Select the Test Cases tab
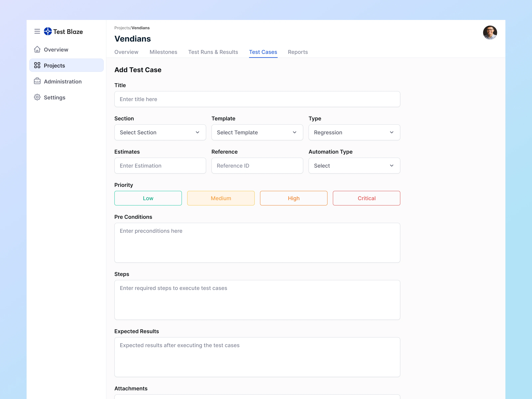This screenshot has height=399, width=532. coord(263,52)
